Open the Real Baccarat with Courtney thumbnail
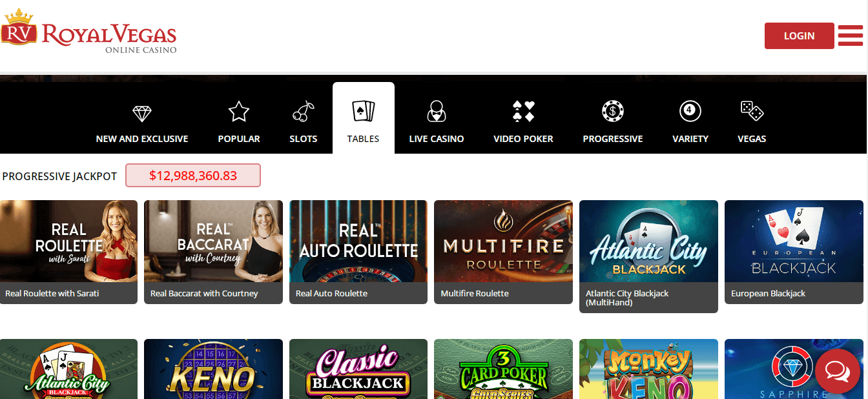The image size is (868, 399). [x=213, y=241]
